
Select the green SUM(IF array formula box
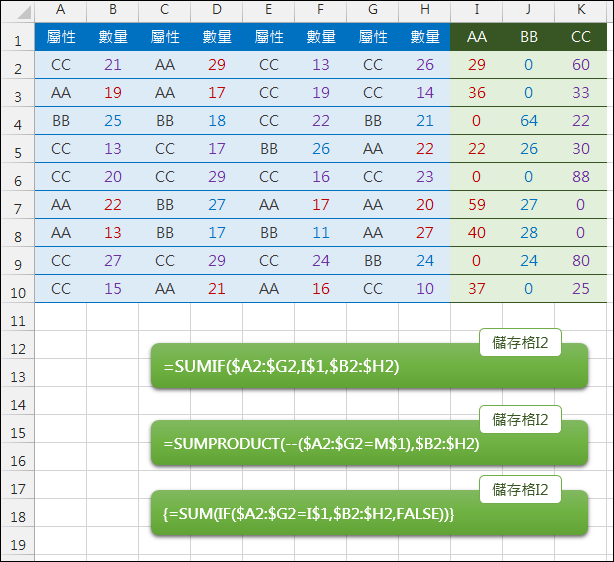click(x=369, y=513)
